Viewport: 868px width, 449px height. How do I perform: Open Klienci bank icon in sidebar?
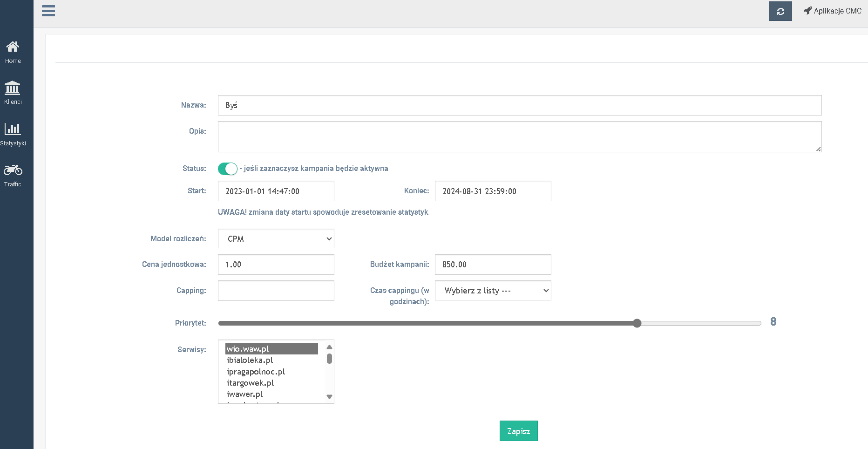13,88
